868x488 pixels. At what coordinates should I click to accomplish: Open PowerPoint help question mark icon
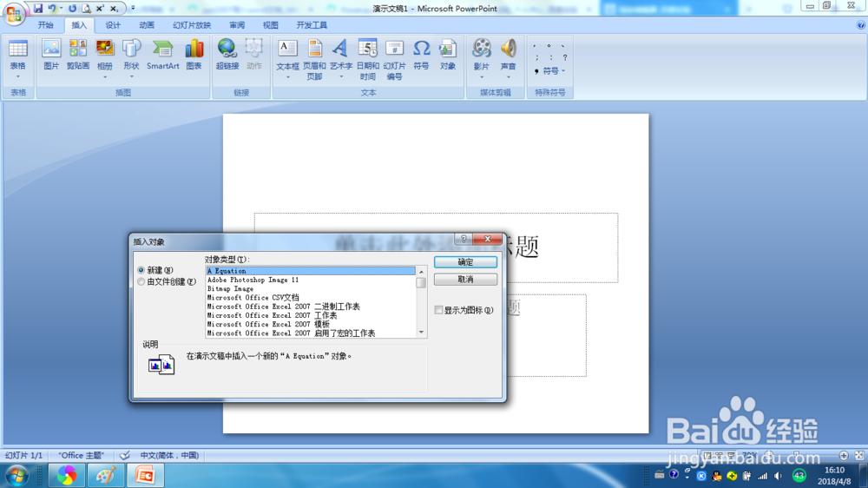[x=861, y=25]
